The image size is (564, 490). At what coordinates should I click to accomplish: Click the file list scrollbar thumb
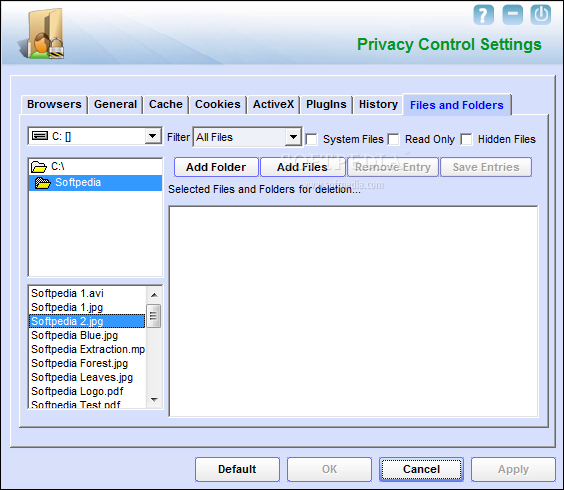[x=154, y=316]
